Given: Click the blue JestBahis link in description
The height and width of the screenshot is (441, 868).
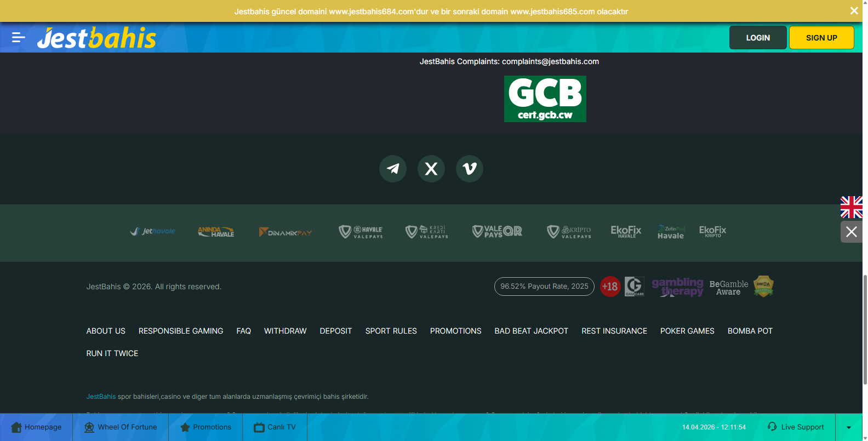Looking at the screenshot, I should coord(101,397).
